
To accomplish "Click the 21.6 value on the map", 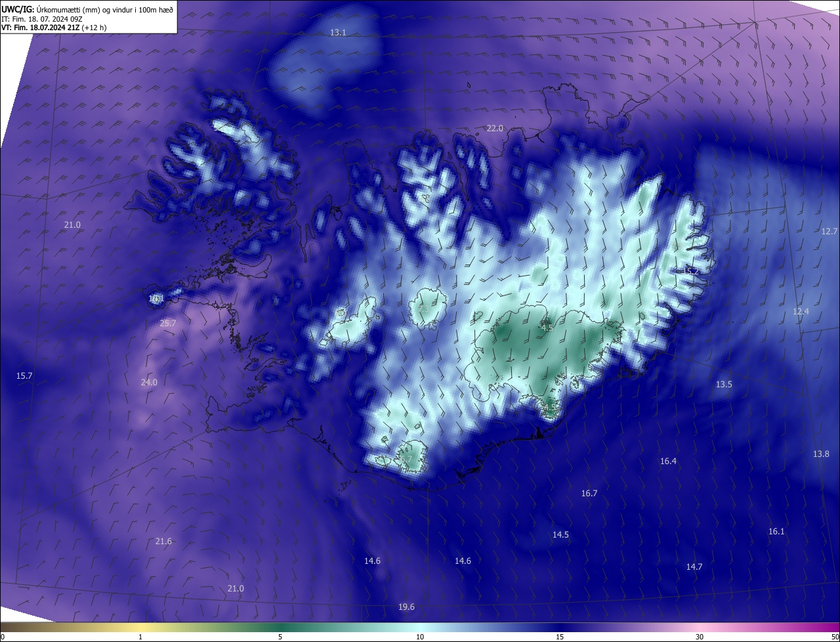I will point(163,542).
